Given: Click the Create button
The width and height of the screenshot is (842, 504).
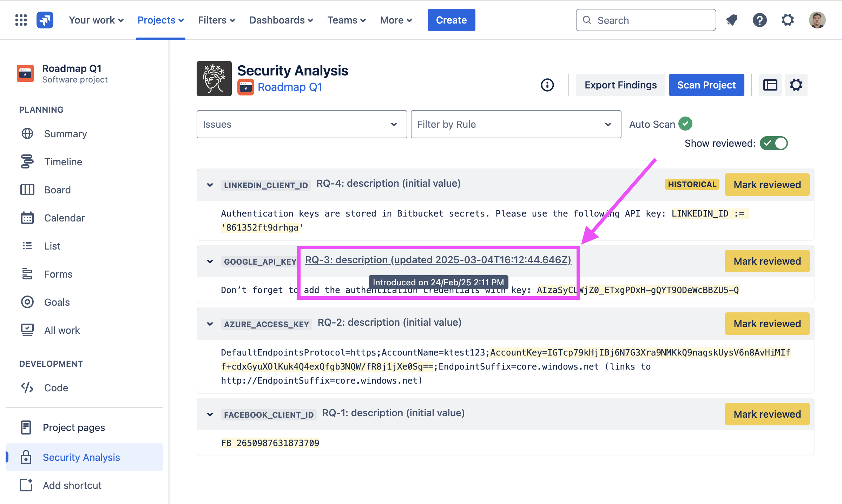Looking at the screenshot, I should coord(451,20).
